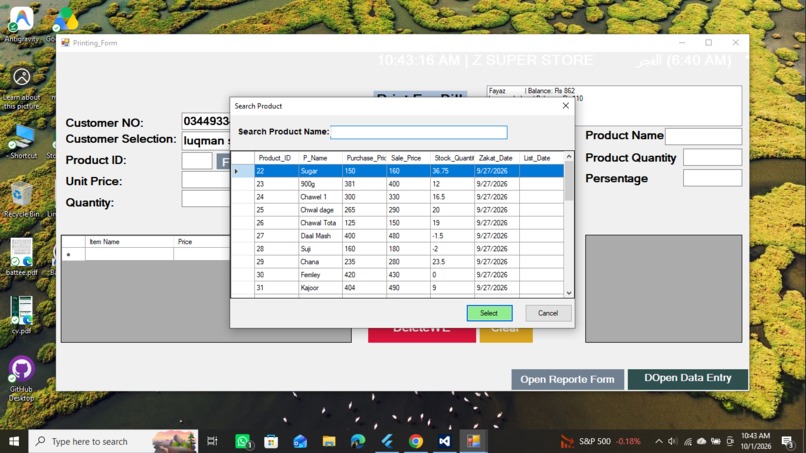Click the List_Date column header

point(541,158)
